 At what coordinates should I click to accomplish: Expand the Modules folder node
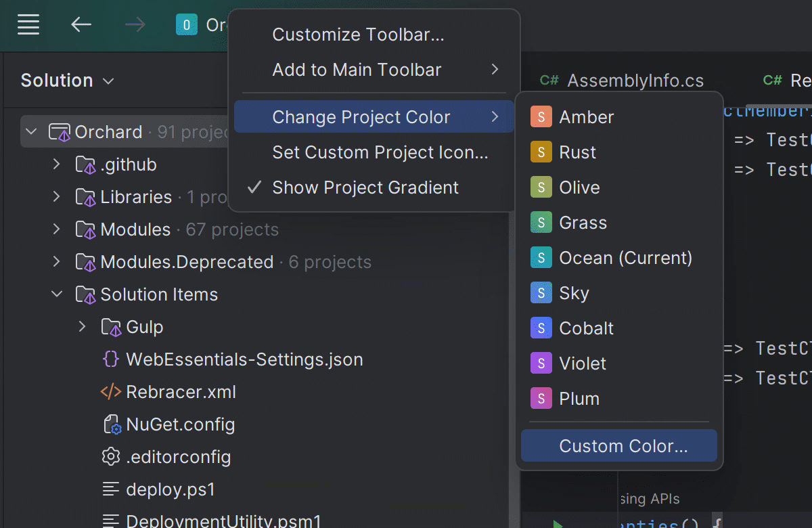[x=57, y=229]
